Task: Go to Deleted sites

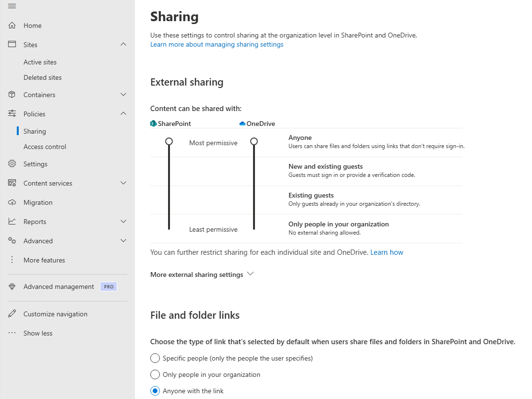Action: [42, 77]
